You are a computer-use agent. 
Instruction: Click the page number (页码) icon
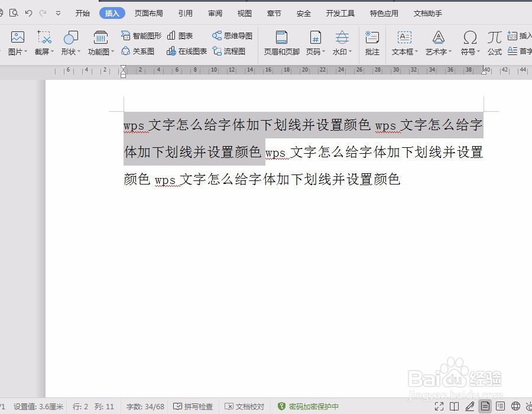(315, 37)
